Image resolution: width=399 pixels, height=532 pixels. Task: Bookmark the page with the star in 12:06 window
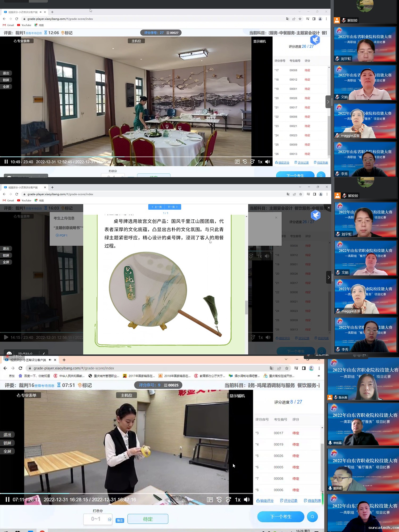coord(300,19)
